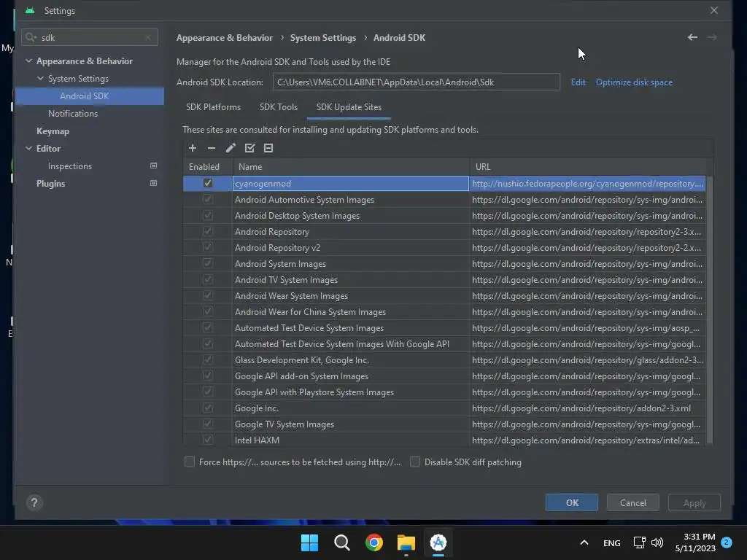Select Android SDK in settings tree
Image resolution: width=747 pixels, height=560 pixels.
point(90,96)
